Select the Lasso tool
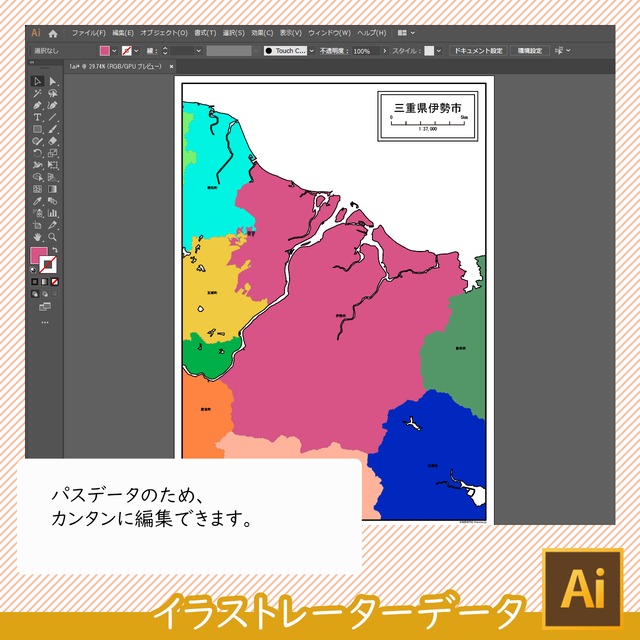The image size is (640, 640). (x=52, y=93)
